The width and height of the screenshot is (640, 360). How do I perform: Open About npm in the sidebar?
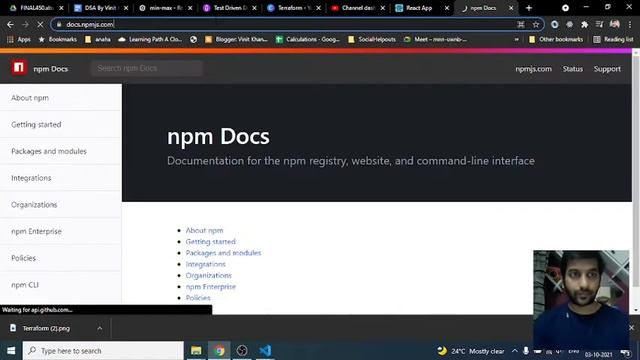[61, 98]
